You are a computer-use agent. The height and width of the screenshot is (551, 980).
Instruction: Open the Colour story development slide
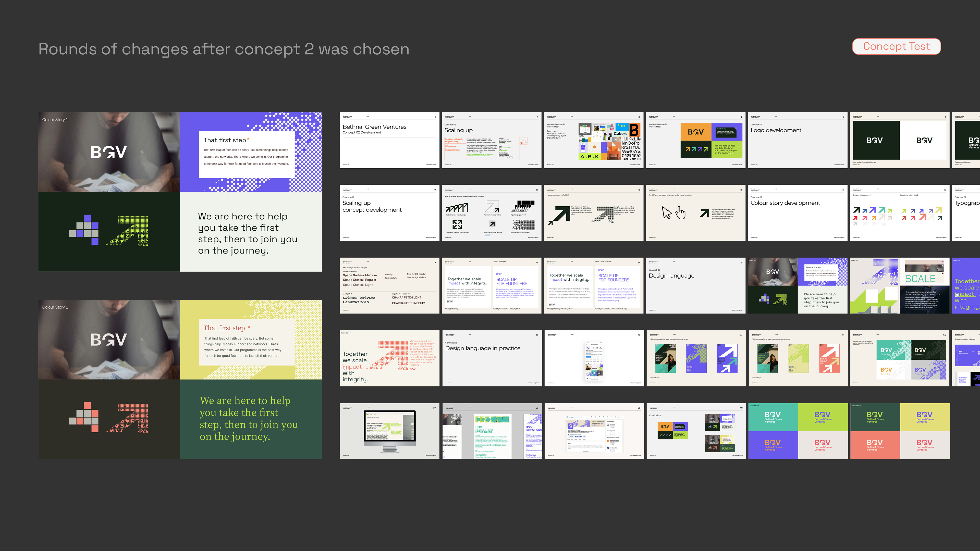[798, 213]
